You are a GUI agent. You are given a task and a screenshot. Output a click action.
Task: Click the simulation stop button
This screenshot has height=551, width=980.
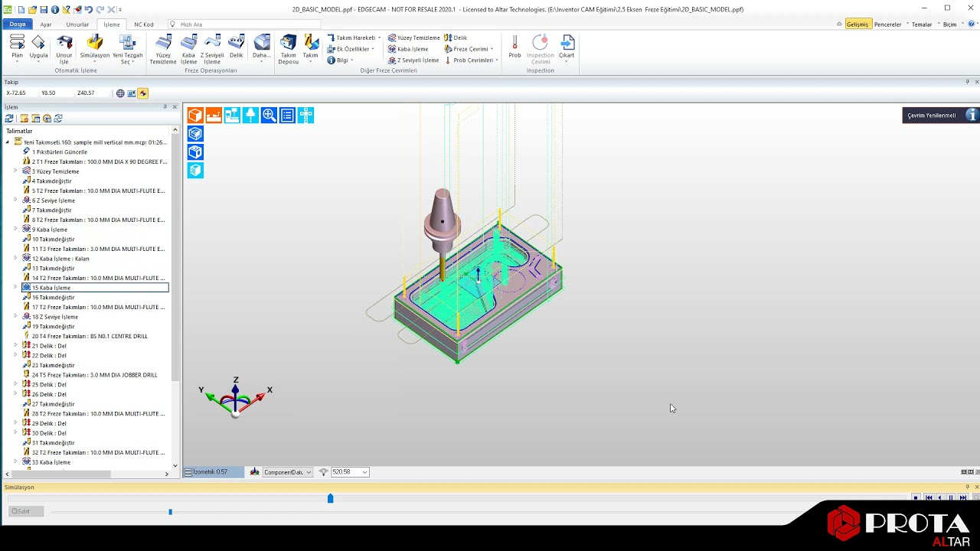coord(916,497)
